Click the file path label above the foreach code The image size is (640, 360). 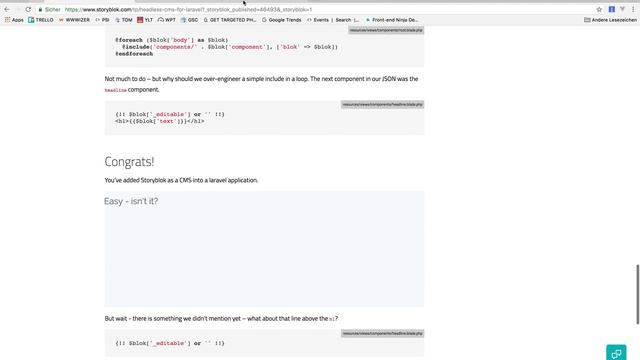coord(386,30)
